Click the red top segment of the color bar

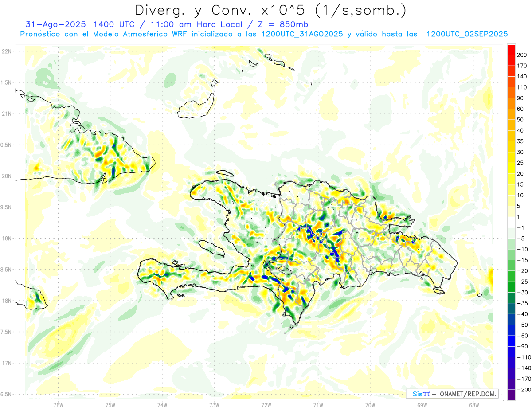(x=511, y=50)
